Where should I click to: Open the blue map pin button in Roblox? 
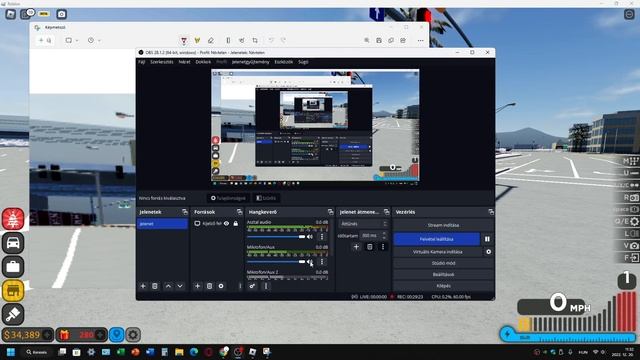(x=116, y=335)
